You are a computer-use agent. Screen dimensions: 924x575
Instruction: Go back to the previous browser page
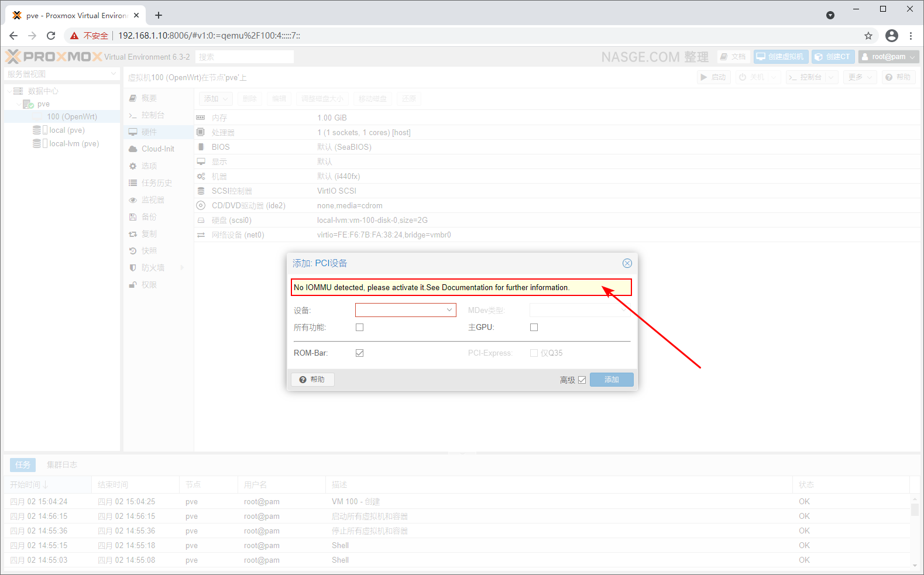13,36
